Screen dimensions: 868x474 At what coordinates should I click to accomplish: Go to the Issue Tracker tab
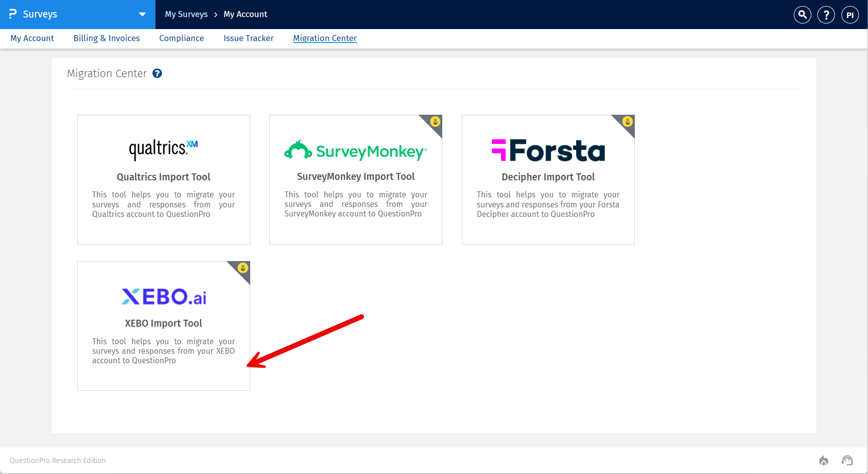tap(248, 38)
